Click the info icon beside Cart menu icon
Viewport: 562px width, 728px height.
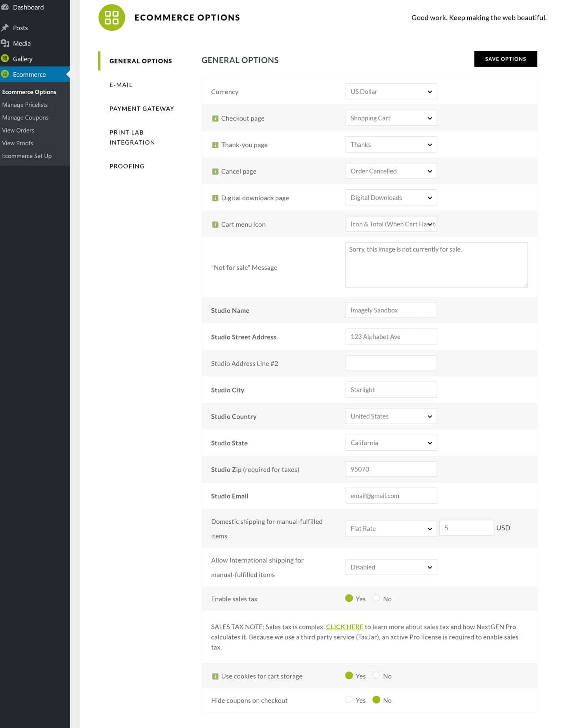[215, 224]
